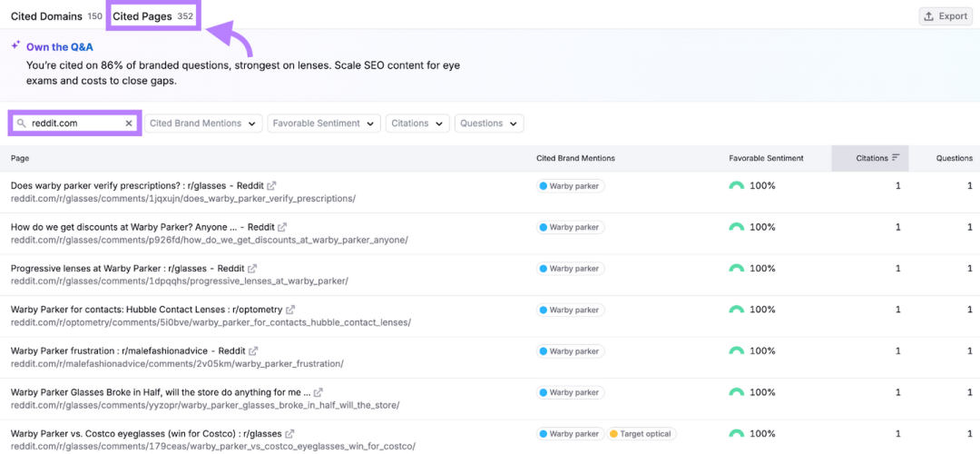Image resolution: width=980 pixels, height=454 pixels.
Task: Click 100% sentiment value in 'How do we get discounts' row
Action: tap(762, 227)
